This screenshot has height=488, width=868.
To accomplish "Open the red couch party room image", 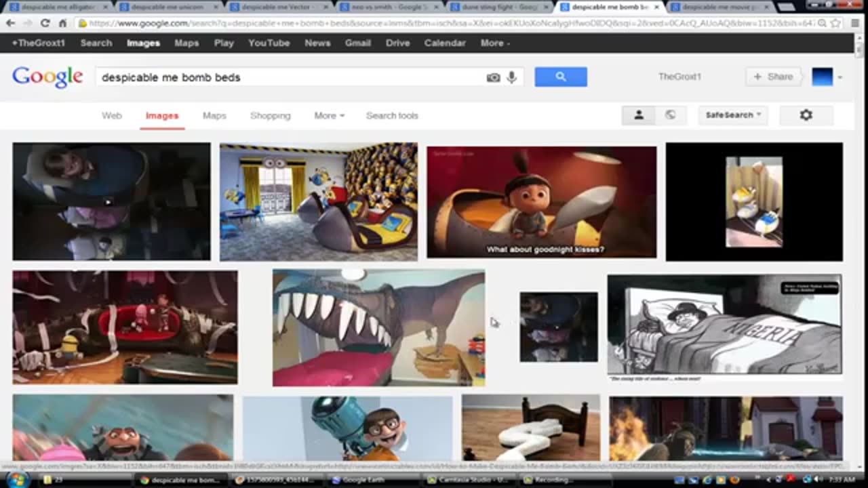I will pos(125,327).
